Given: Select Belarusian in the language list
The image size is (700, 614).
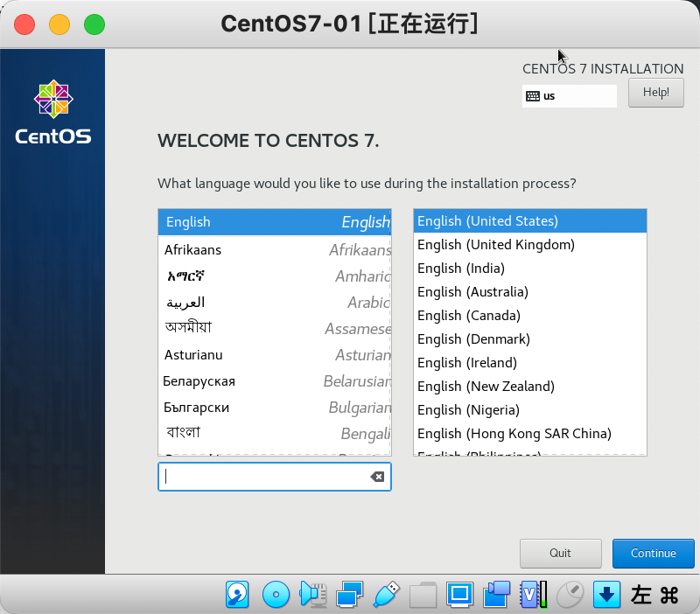Looking at the screenshot, I should click(275, 381).
